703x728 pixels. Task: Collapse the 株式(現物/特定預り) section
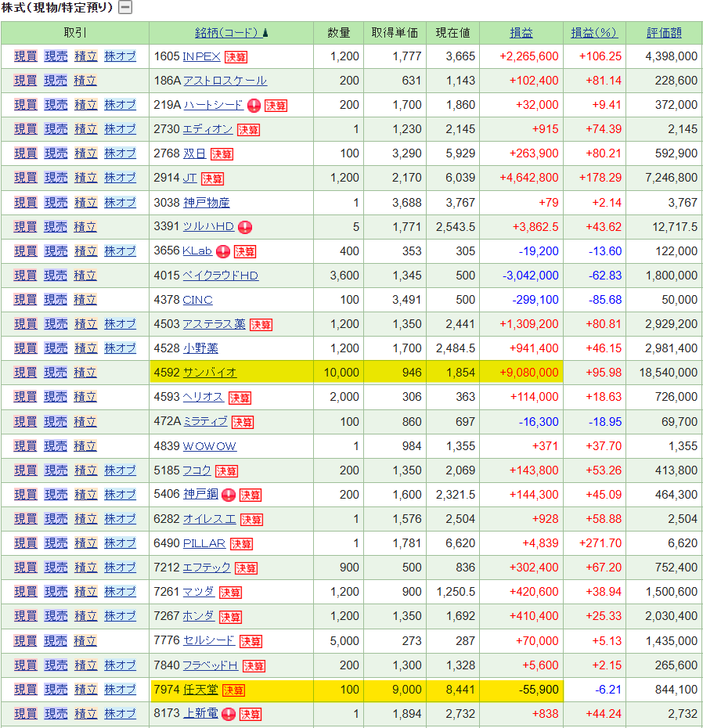(125, 8)
